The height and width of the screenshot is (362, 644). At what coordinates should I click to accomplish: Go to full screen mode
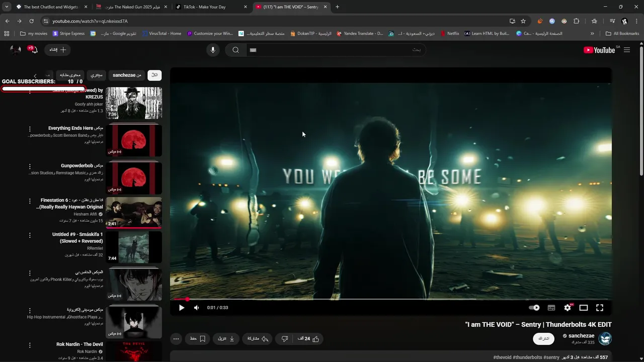600,308
